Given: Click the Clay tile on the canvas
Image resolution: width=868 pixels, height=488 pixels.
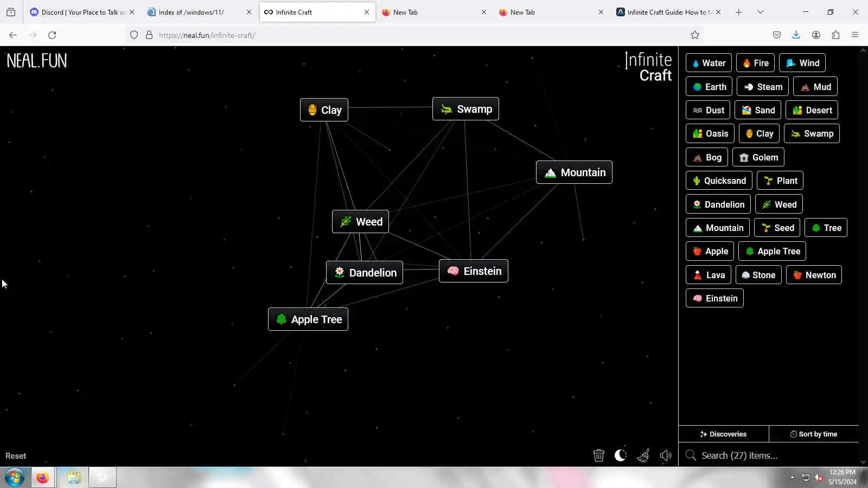Looking at the screenshot, I should 324,110.
